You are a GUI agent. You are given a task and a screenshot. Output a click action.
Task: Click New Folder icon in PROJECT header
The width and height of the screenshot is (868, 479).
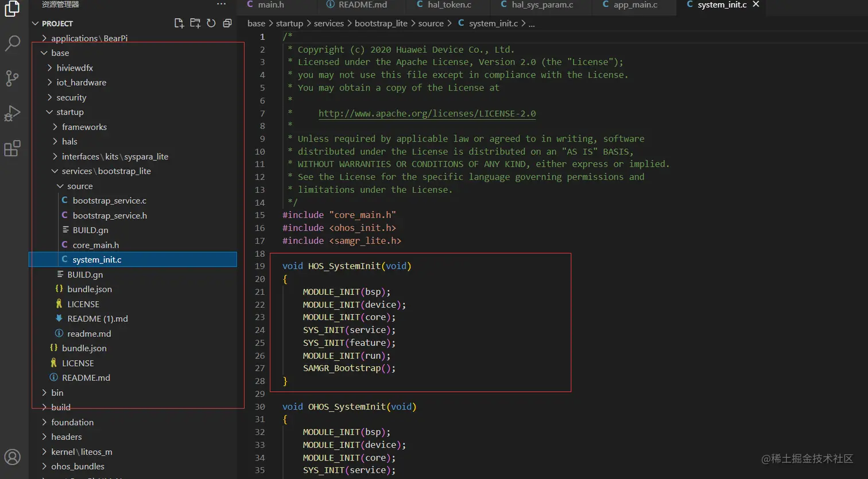tap(195, 24)
